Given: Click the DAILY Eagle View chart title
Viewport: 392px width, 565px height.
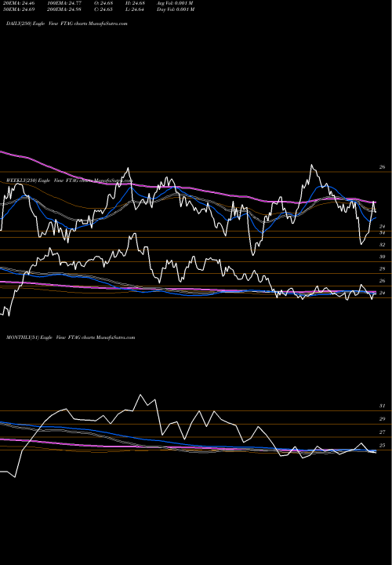Looking at the screenshot, I should click(x=67, y=24).
